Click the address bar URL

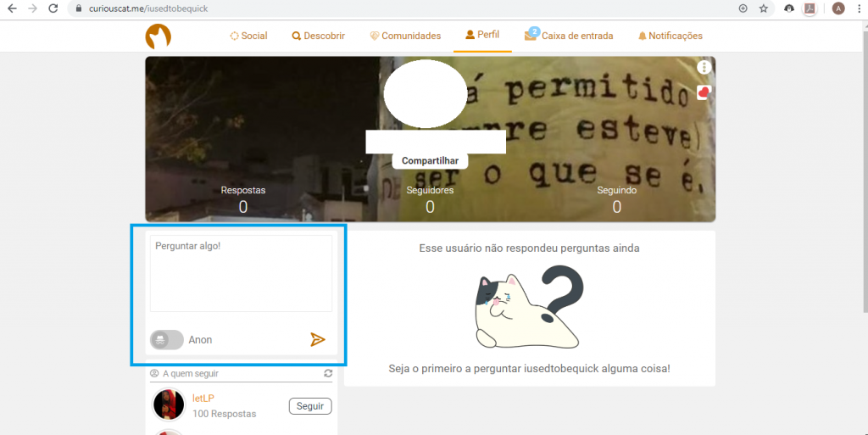pyautogui.click(x=148, y=8)
